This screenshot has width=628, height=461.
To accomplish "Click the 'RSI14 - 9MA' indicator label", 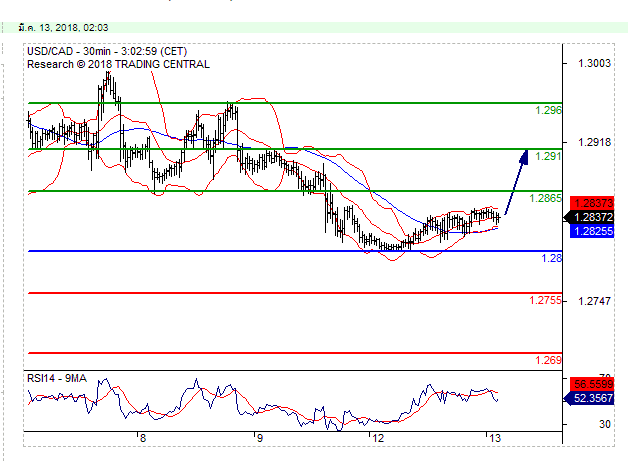I will click(x=57, y=378).
